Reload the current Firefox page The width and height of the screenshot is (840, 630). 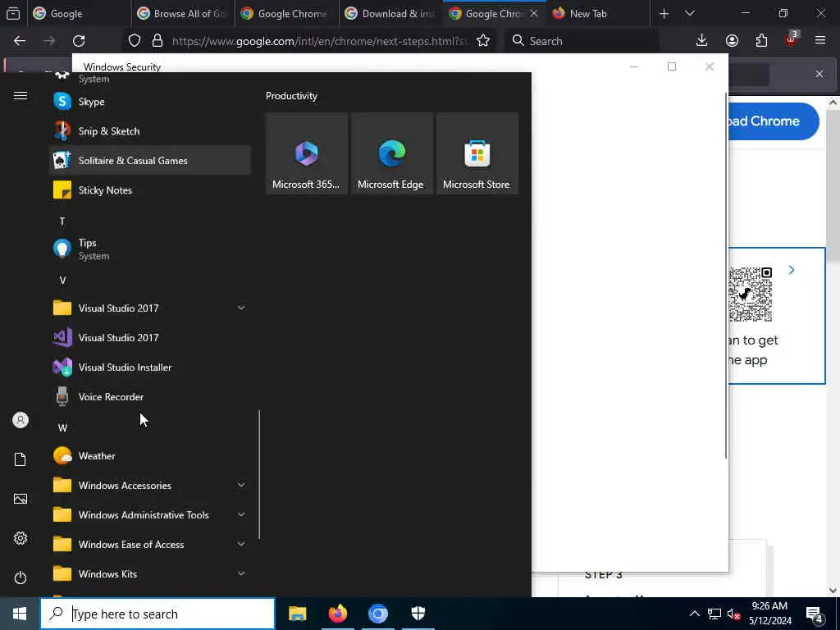click(x=79, y=41)
